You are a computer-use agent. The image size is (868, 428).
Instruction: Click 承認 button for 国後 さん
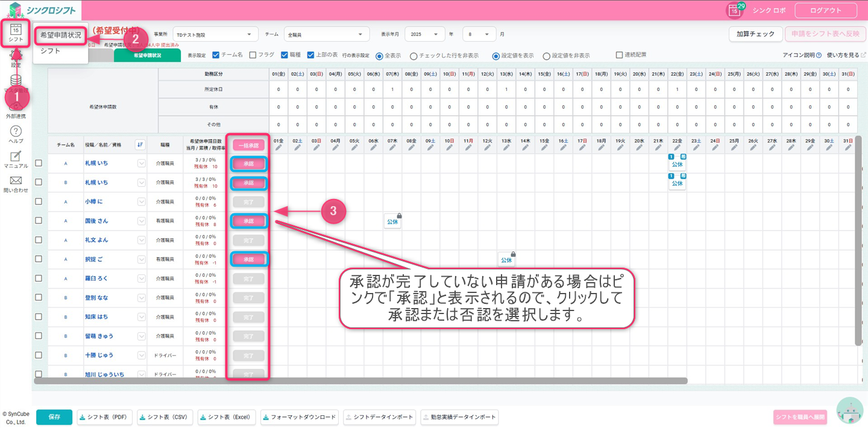coord(248,221)
